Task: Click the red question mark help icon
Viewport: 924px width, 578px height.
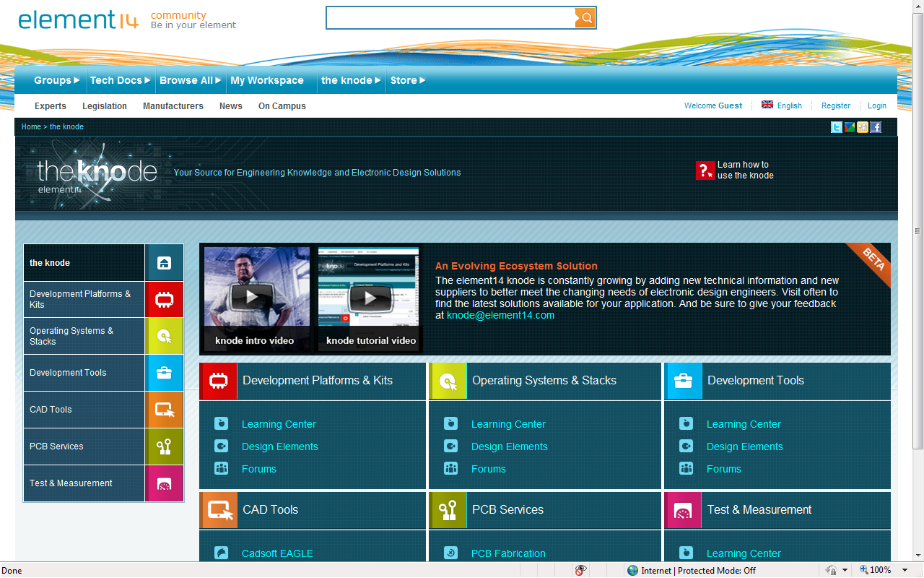Action: click(705, 171)
